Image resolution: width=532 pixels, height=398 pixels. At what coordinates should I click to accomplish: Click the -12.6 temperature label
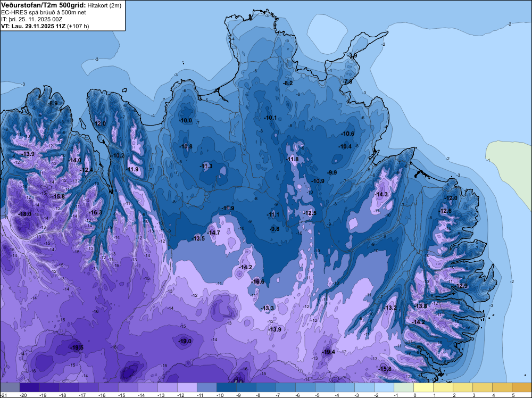(x=445, y=211)
